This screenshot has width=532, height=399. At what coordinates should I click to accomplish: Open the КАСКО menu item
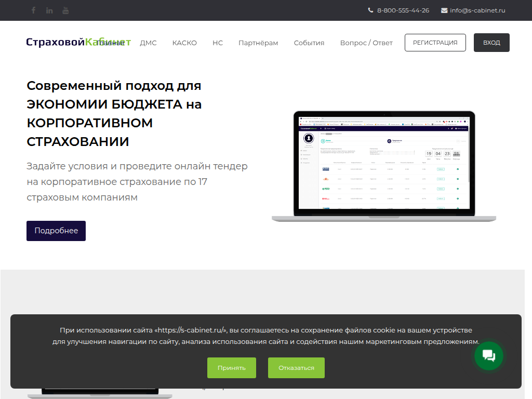tap(184, 43)
